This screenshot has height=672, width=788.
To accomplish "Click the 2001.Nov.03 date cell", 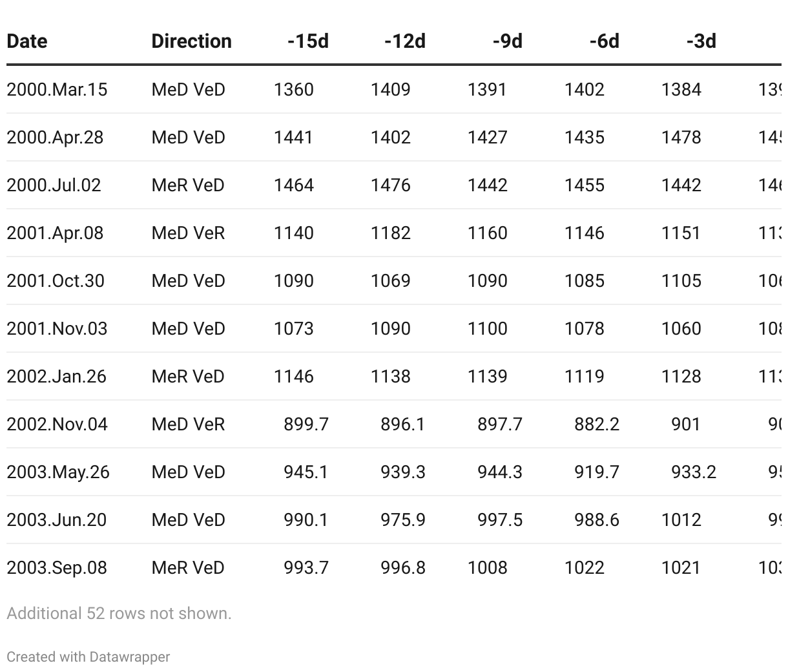I will pos(57,328).
